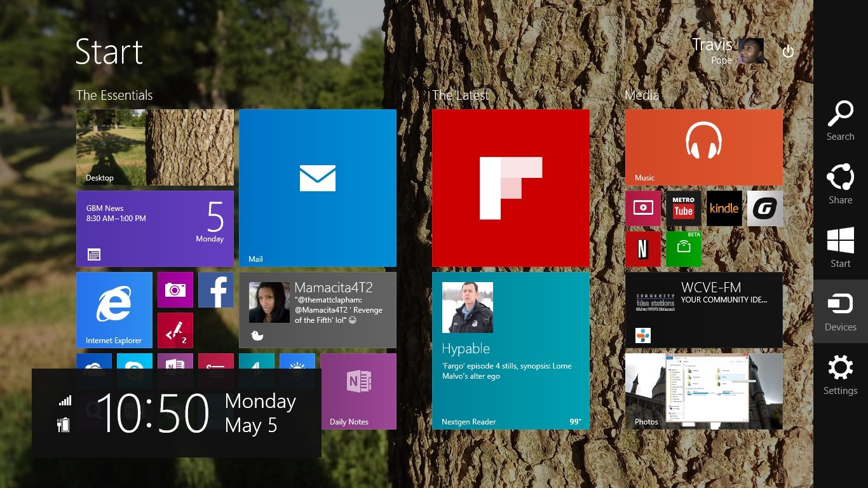
Task: Launch the red Flipboard tile
Action: (511, 188)
